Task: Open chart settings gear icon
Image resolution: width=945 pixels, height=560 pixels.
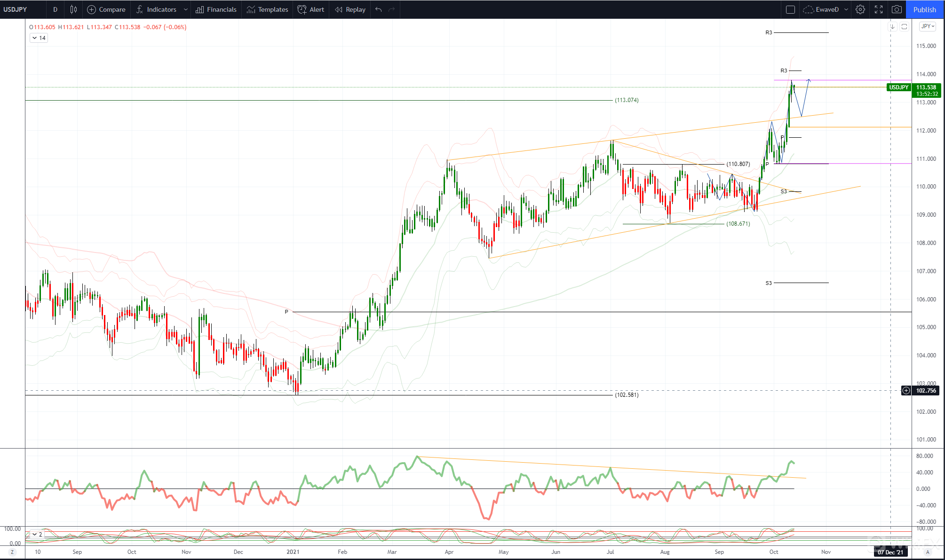Action: (x=860, y=9)
